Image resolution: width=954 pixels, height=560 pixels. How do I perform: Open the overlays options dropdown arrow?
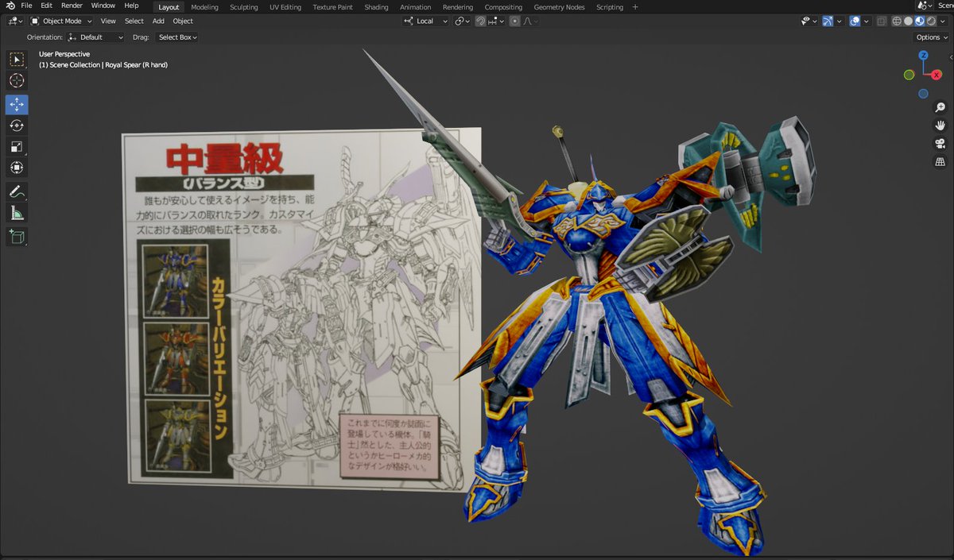[x=865, y=21]
